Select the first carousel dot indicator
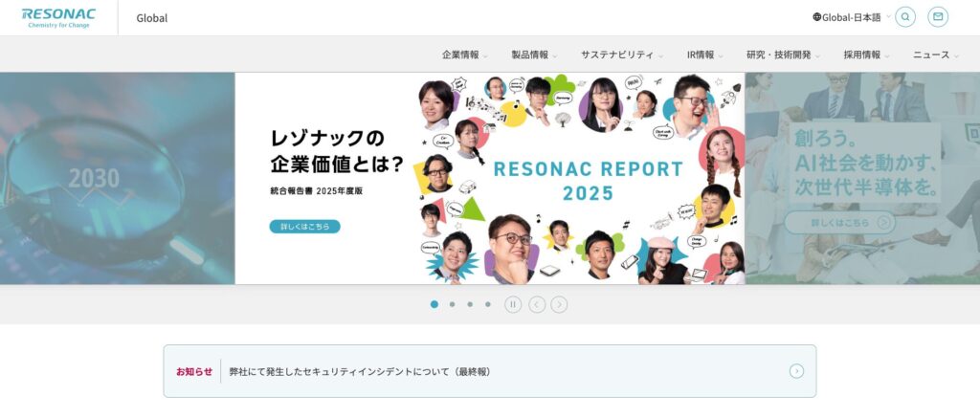 (x=434, y=304)
